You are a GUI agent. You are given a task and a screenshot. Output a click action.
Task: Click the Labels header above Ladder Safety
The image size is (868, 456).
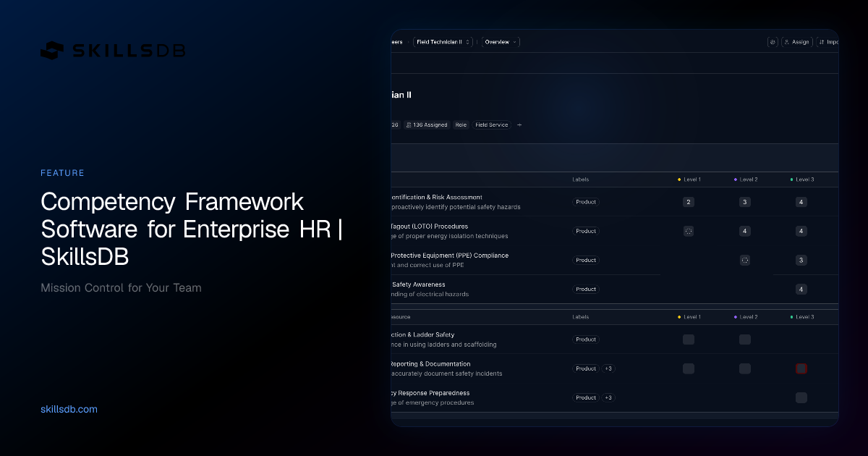click(x=581, y=317)
